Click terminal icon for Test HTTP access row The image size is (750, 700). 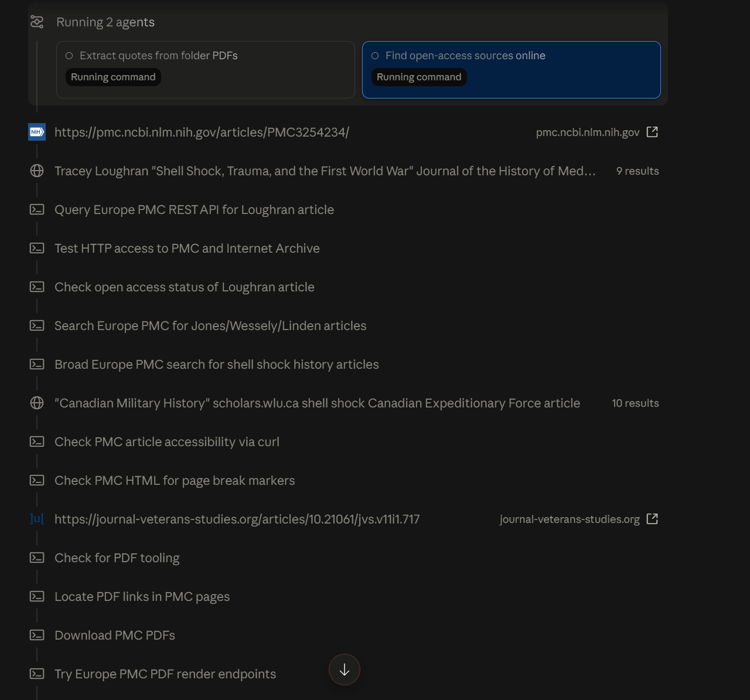tap(37, 248)
